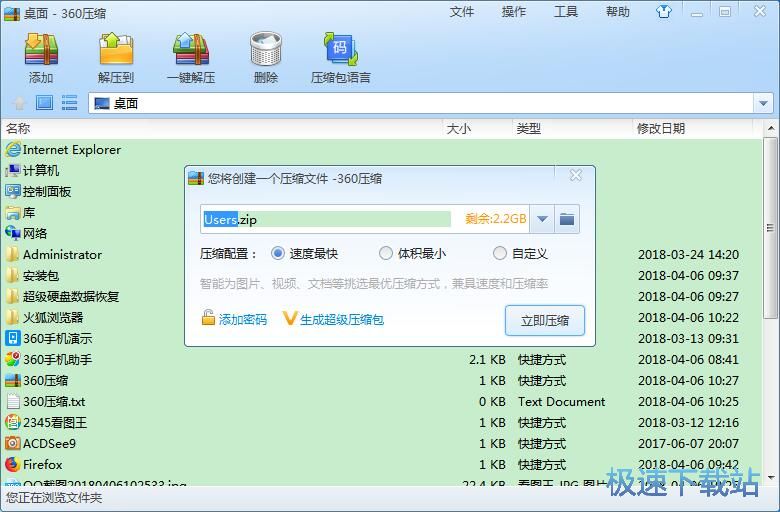The image size is (780, 512).
Task: Select the 库 libraries icon
Action: (13, 213)
